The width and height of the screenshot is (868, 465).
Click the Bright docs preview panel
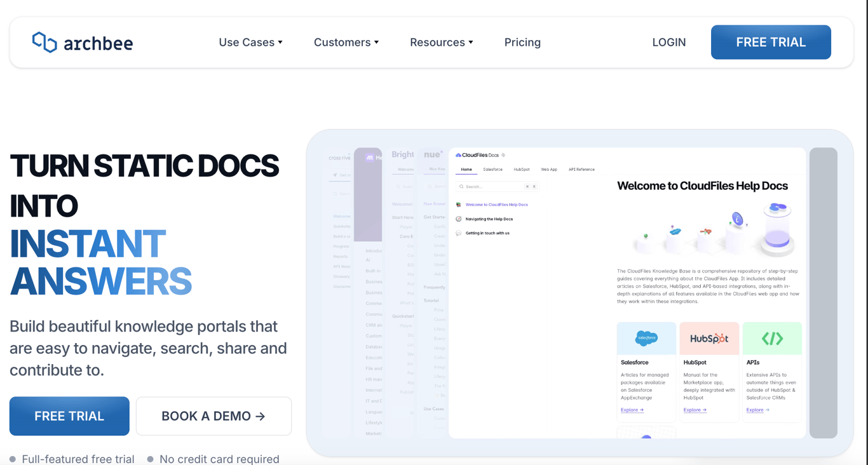click(x=400, y=293)
